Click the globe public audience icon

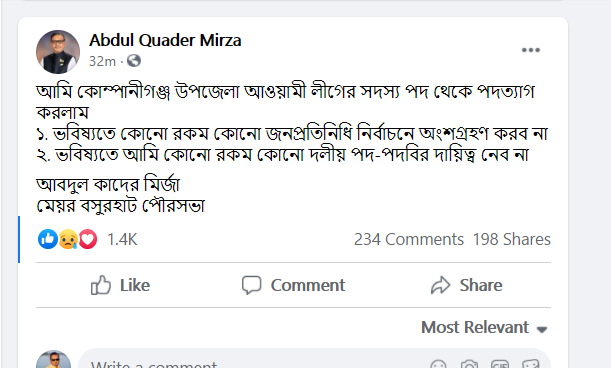click(x=134, y=61)
